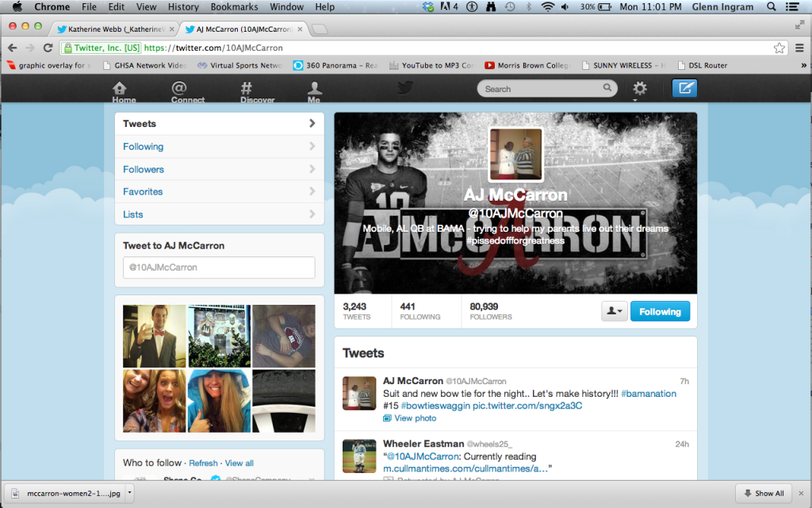Open the user actions dropdown beside Following

tap(615, 311)
